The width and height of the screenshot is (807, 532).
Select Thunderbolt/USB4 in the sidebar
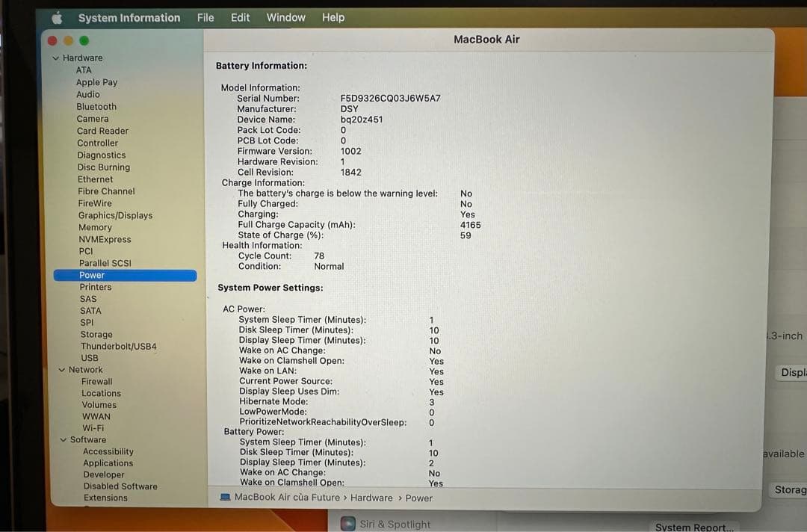pyautogui.click(x=119, y=347)
